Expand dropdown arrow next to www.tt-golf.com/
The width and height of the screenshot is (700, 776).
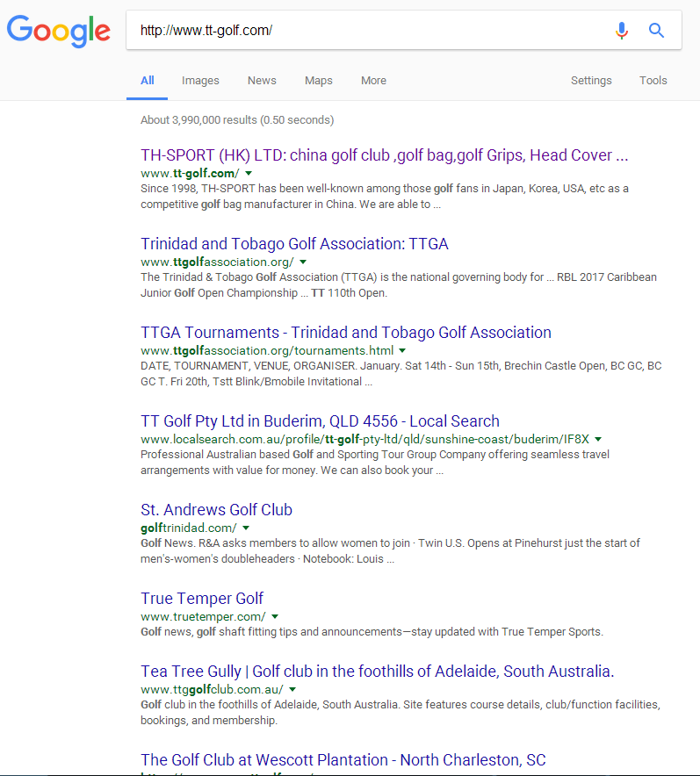coord(249,173)
